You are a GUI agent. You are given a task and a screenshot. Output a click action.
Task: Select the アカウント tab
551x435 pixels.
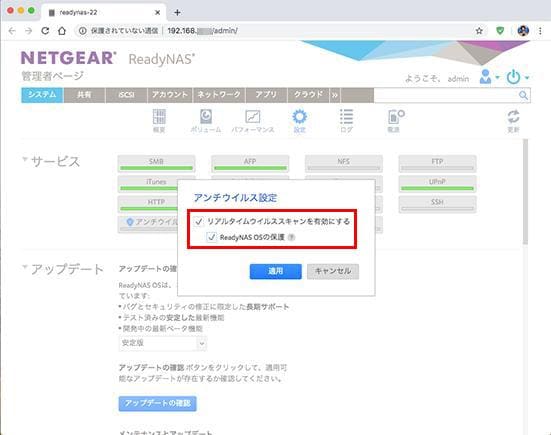coord(170,95)
